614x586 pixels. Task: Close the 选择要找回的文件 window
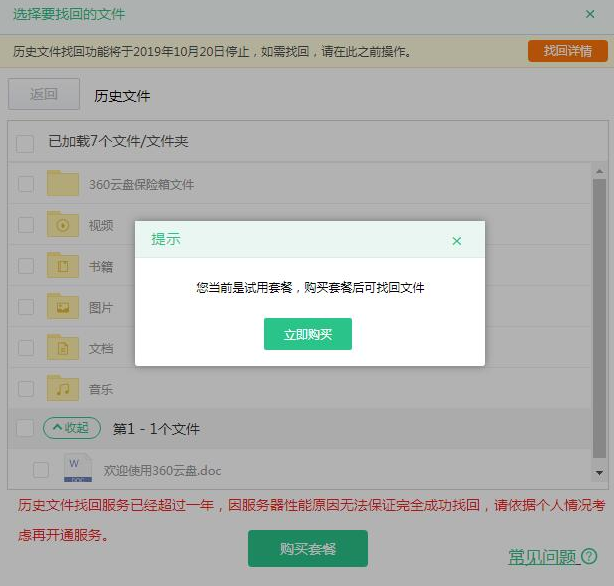590,14
